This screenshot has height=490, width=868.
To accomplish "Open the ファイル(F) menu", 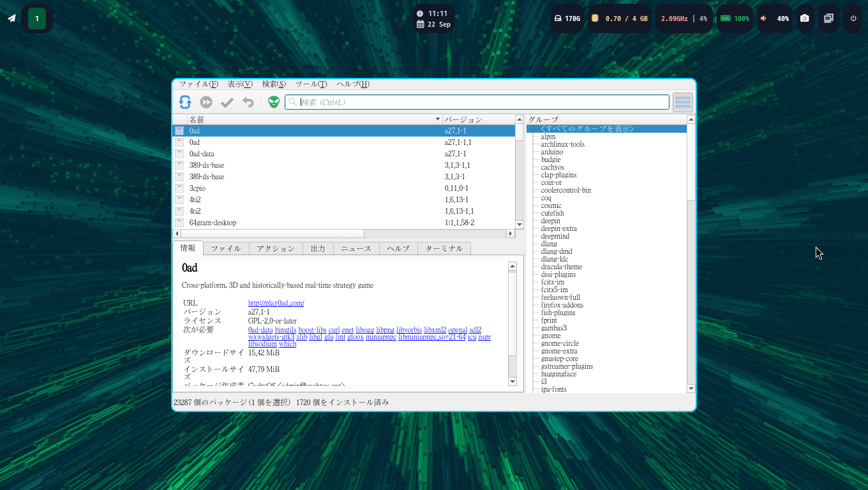I will click(x=198, y=84).
